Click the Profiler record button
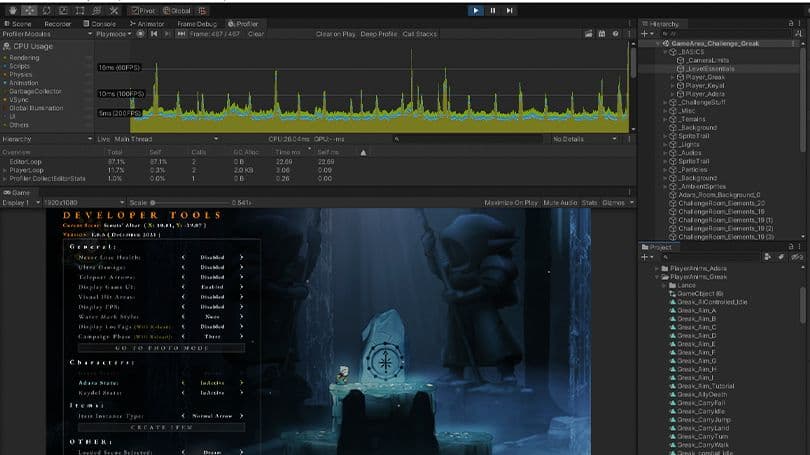Viewport: 810px width, 455px height. [140, 33]
